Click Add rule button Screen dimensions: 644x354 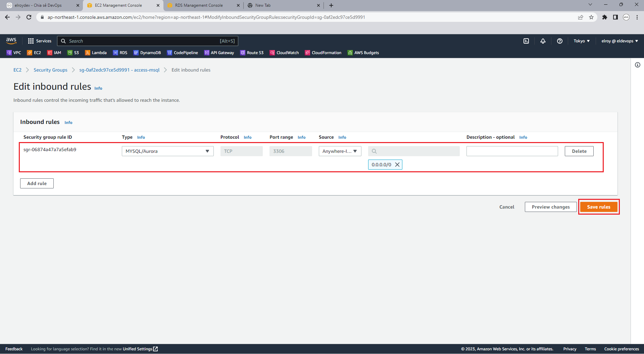37,183
